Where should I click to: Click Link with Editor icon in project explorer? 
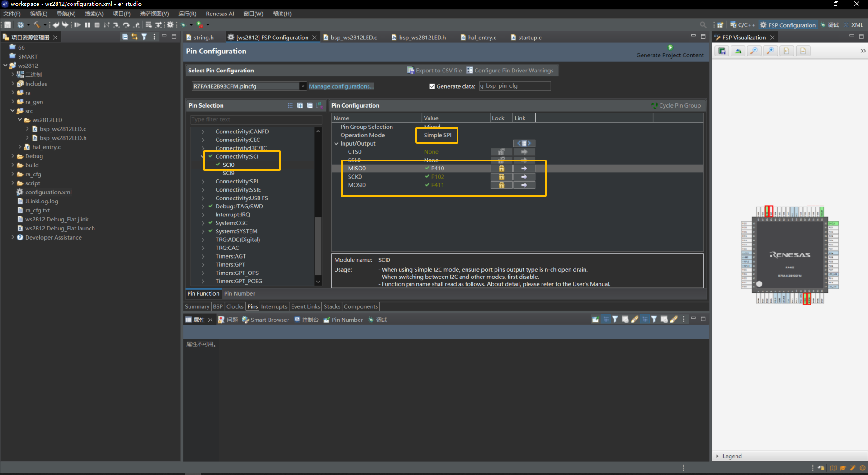pos(134,37)
